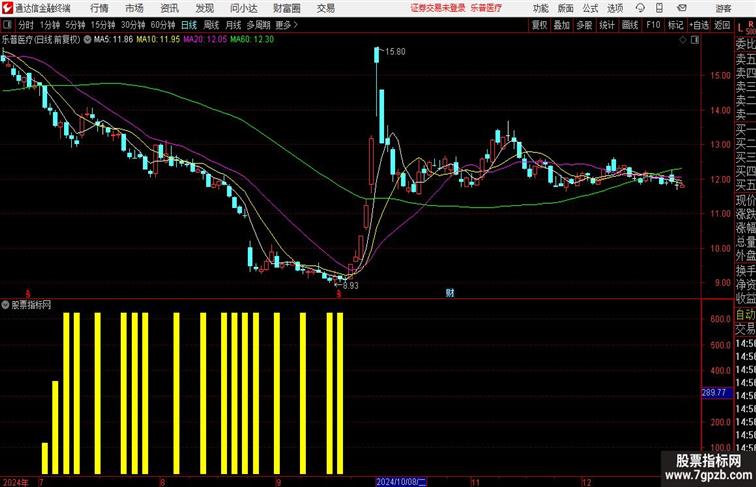The width and height of the screenshot is (756, 487).
Task: Open the F10 company info
Action: (x=653, y=25)
